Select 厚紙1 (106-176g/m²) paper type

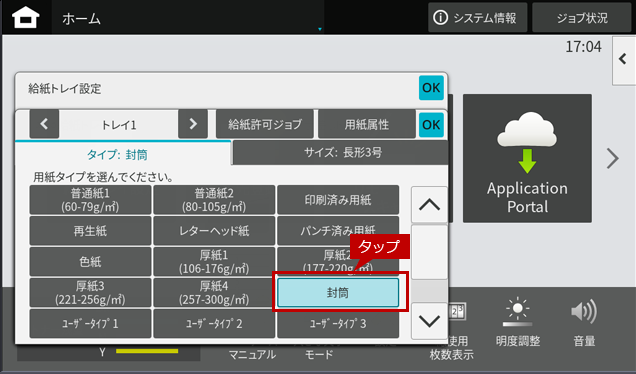tap(214, 261)
